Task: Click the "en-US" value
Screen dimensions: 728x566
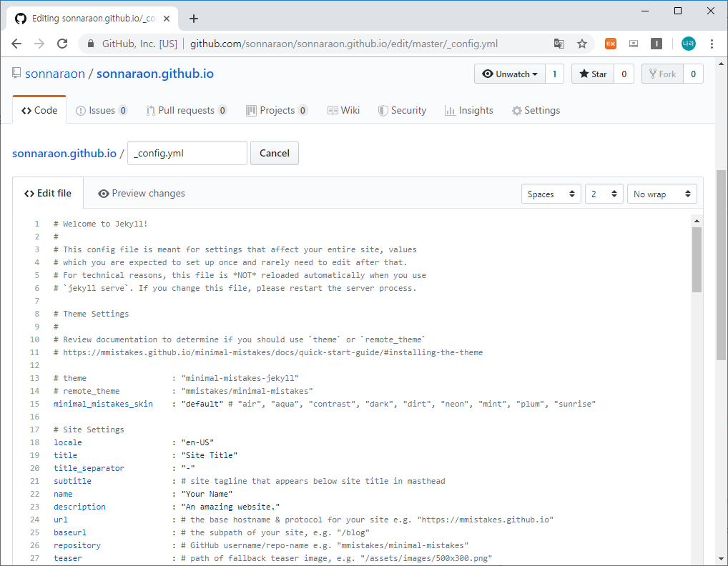Action: (198, 442)
